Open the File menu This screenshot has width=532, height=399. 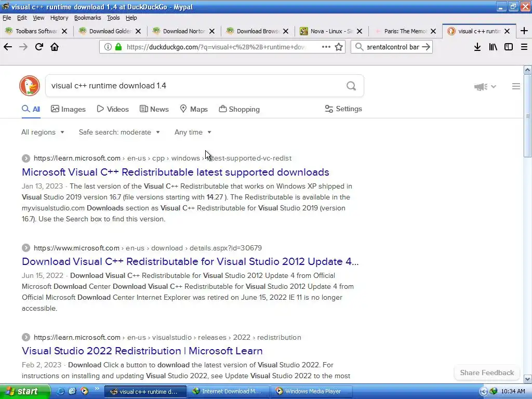pyautogui.click(x=7, y=18)
